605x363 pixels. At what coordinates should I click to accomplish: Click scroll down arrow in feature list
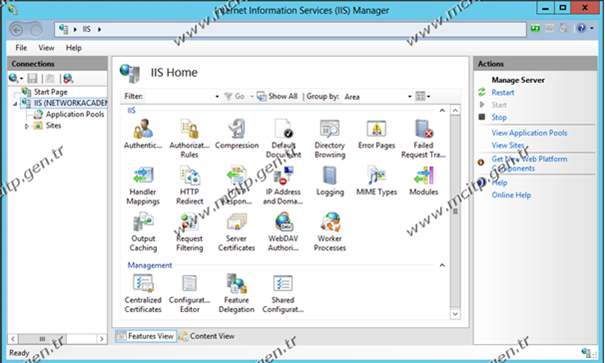coord(455,314)
